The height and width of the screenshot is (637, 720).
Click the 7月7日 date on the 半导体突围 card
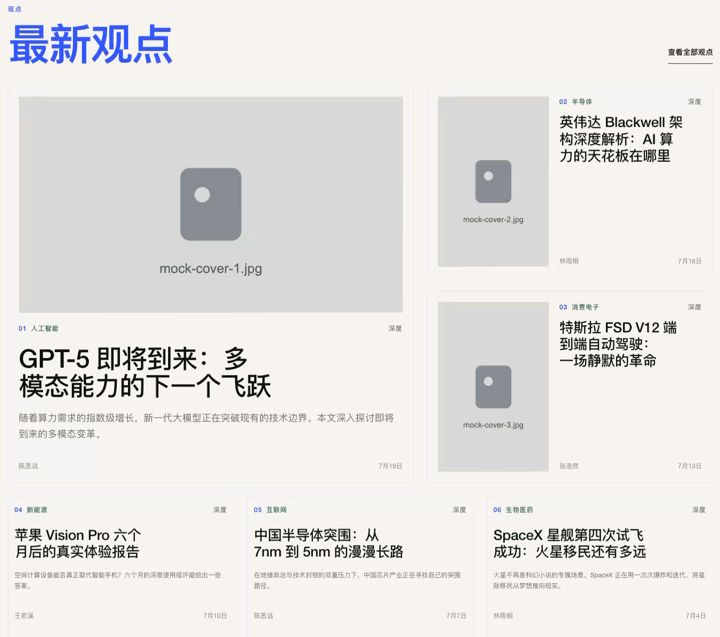(456, 615)
